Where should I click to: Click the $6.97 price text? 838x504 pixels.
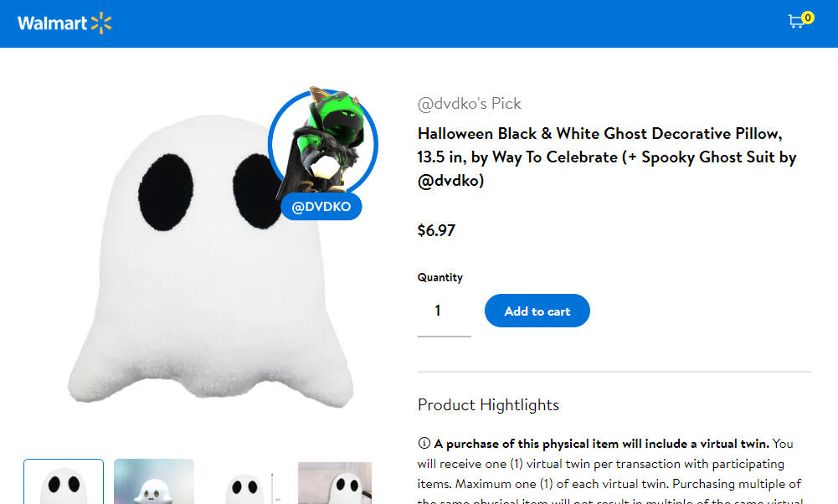436,230
